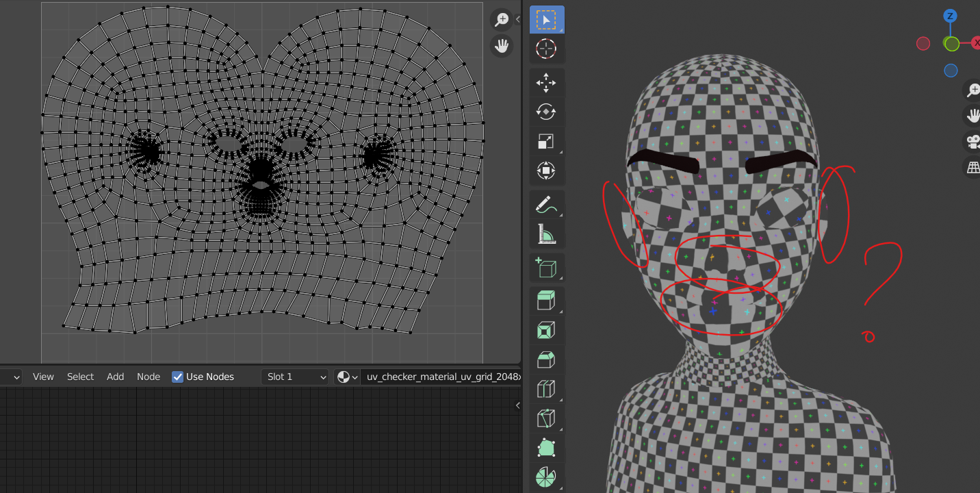This screenshot has width=980, height=493.
Task: Click the blue Z axis on navigation gizmo
Action: [x=951, y=16]
